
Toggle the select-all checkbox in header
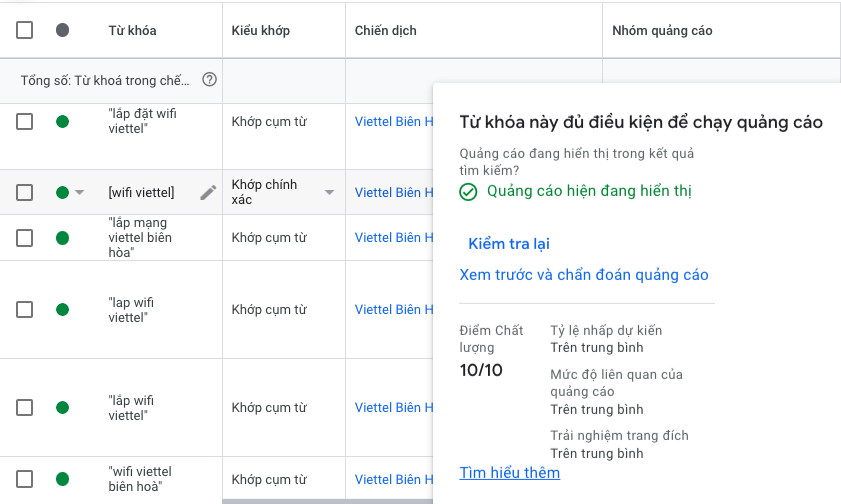tap(25, 30)
